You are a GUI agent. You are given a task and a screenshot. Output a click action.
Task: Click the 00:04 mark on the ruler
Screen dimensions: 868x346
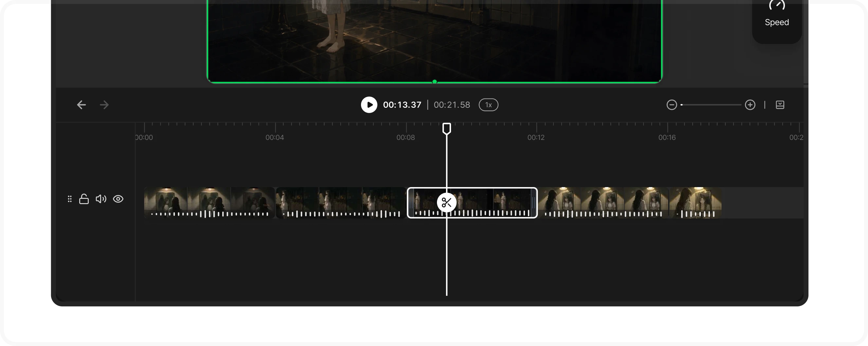pos(275,137)
